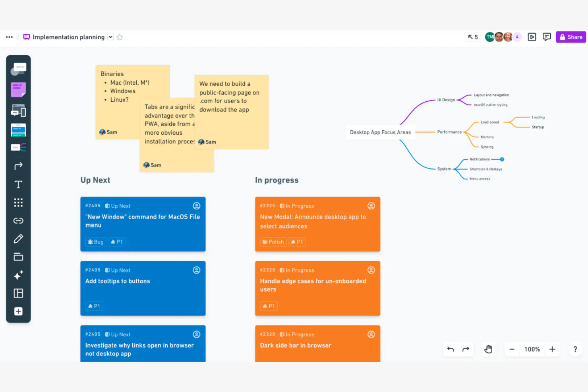Open the board title dropdown
This screenshot has width=588, height=392.
tap(110, 37)
